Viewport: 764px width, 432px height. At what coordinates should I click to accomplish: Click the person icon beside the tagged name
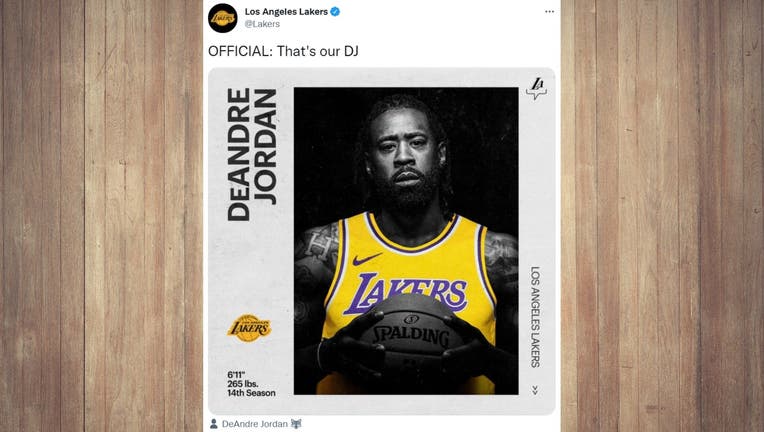(x=213, y=424)
